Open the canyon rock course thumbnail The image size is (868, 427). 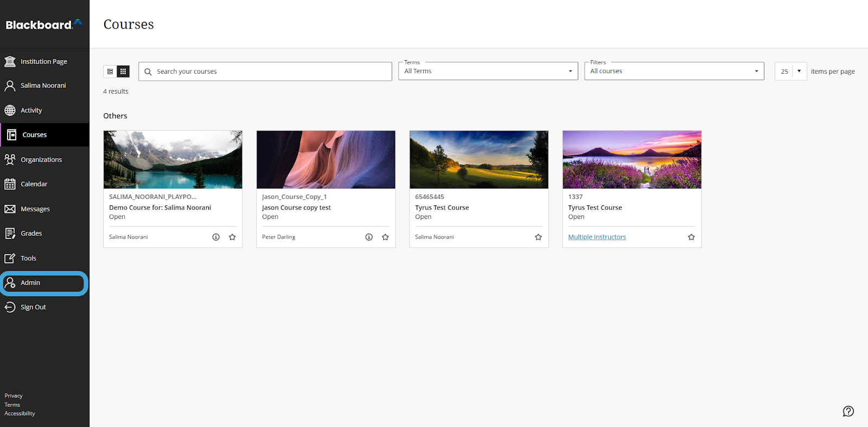pos(326,159)
